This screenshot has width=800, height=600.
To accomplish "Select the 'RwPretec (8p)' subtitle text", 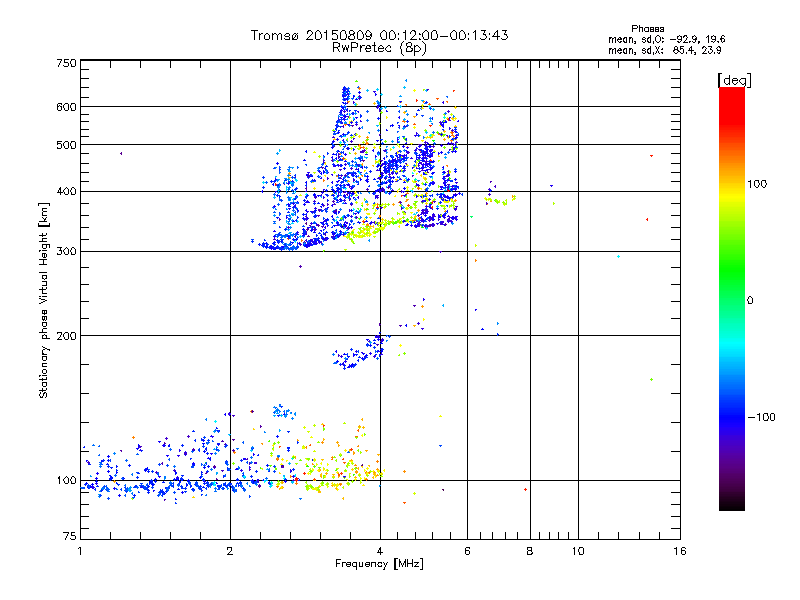I will click(379, 48).
